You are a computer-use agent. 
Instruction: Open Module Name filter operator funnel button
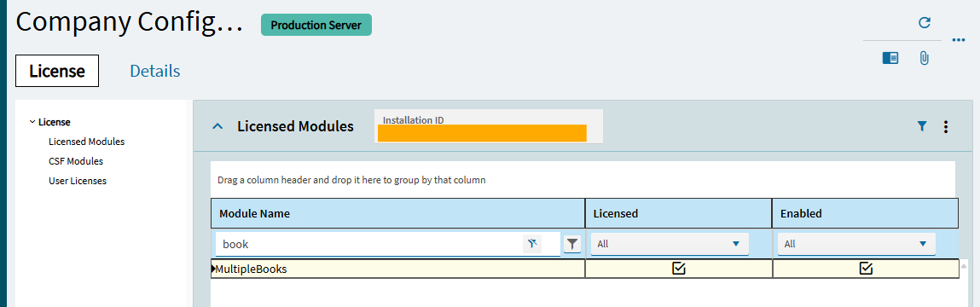(571, 244)
